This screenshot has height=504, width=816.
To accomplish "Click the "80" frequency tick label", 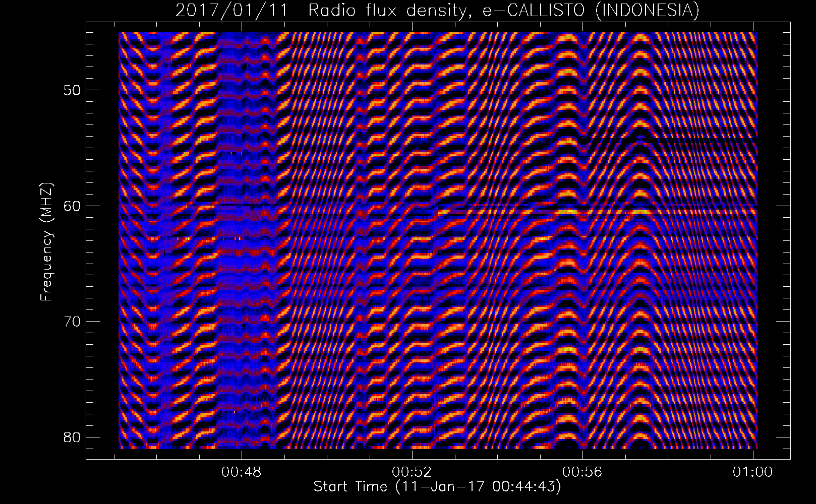I will pyautogui.click(x=73, y=436).
